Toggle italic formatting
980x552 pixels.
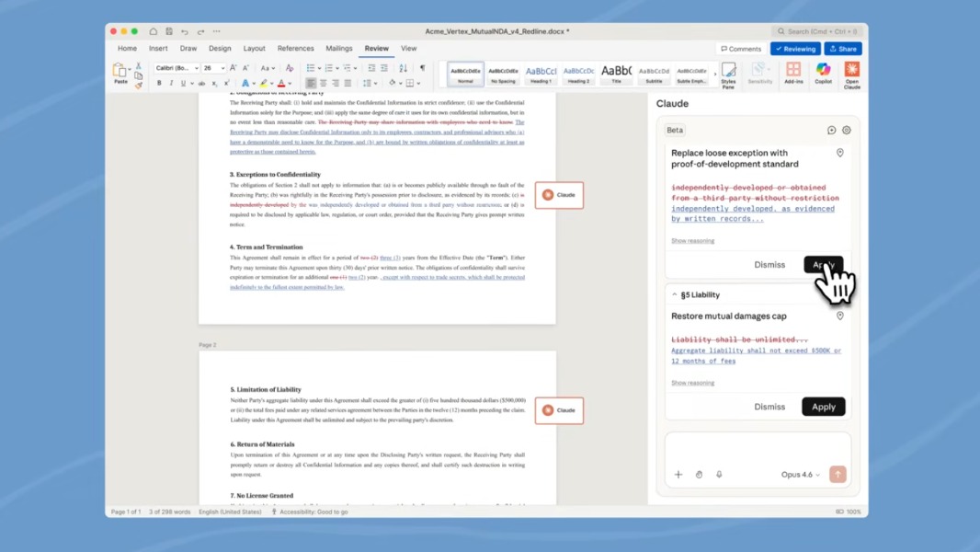tap(173, 82)
